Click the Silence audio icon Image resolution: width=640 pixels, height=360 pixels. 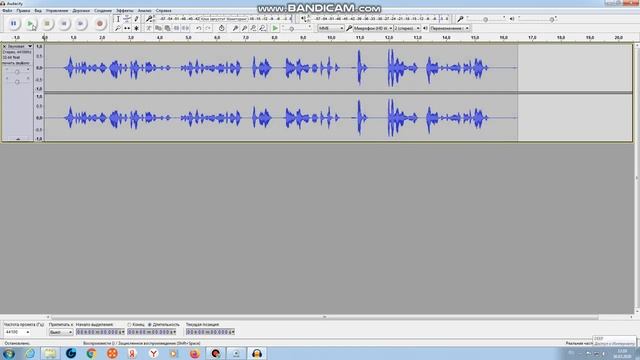pyautogui.click(x=185, y=28)
